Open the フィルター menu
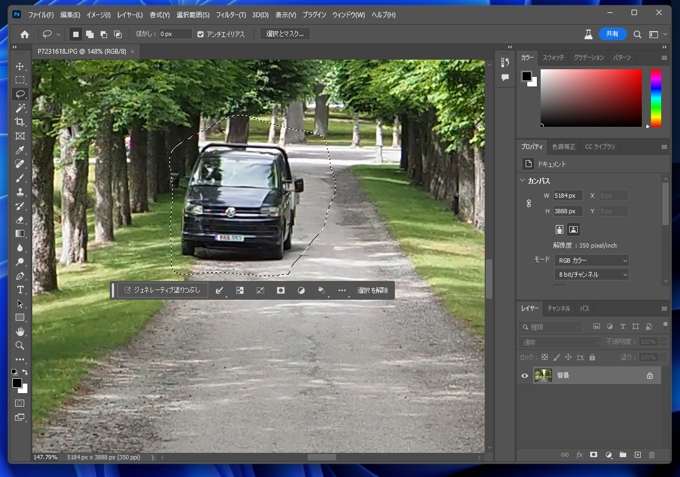The image size is (680, 477). coord(230,15)
